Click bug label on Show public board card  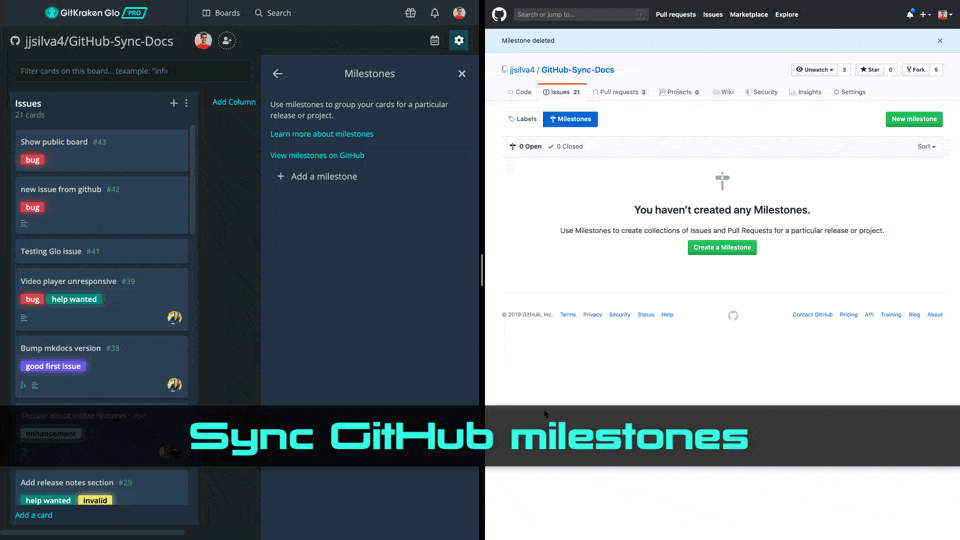[32, 160]
